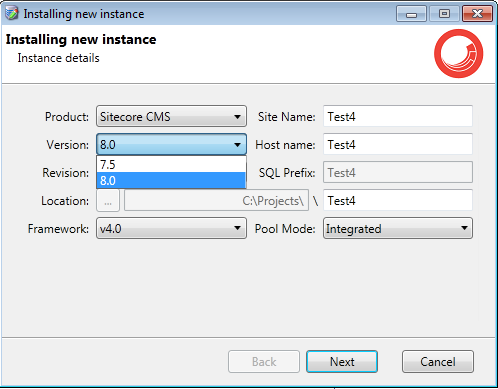
Task: Close the Installing new instance dialog
Action: pyautogui.click(x=477, y=14)
